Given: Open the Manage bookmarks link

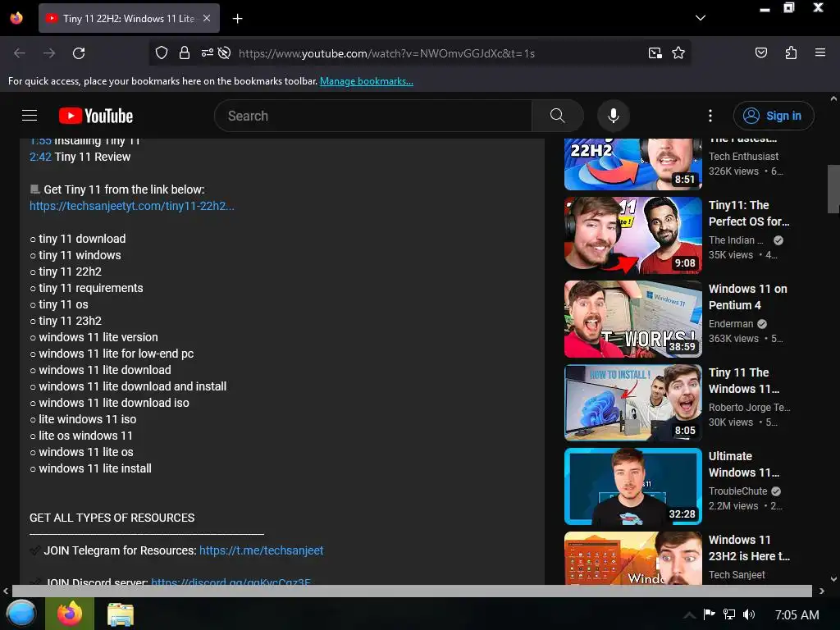Looking at the screenshot, I should point(367,81).
